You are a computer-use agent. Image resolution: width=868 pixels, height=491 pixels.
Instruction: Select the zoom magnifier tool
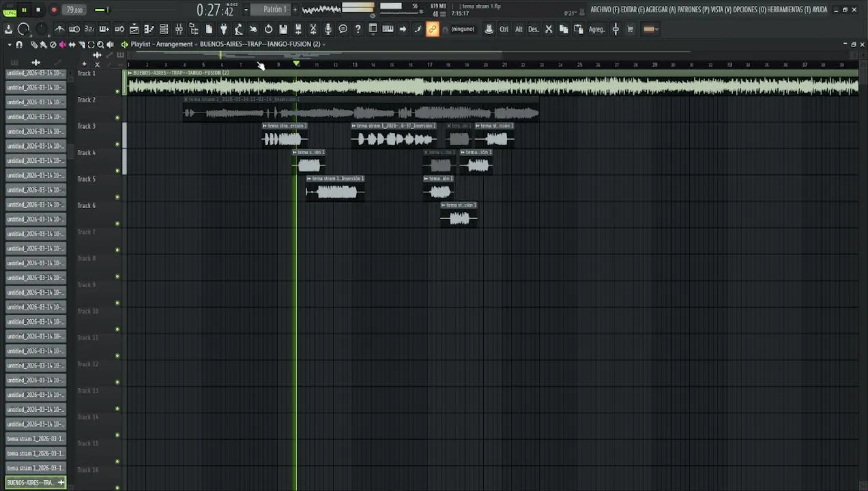pos(100,44)
